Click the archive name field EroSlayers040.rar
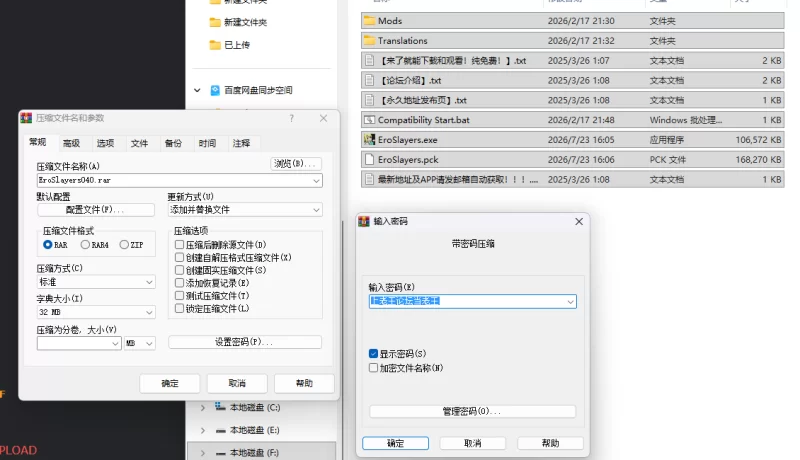 click(180, 181)
